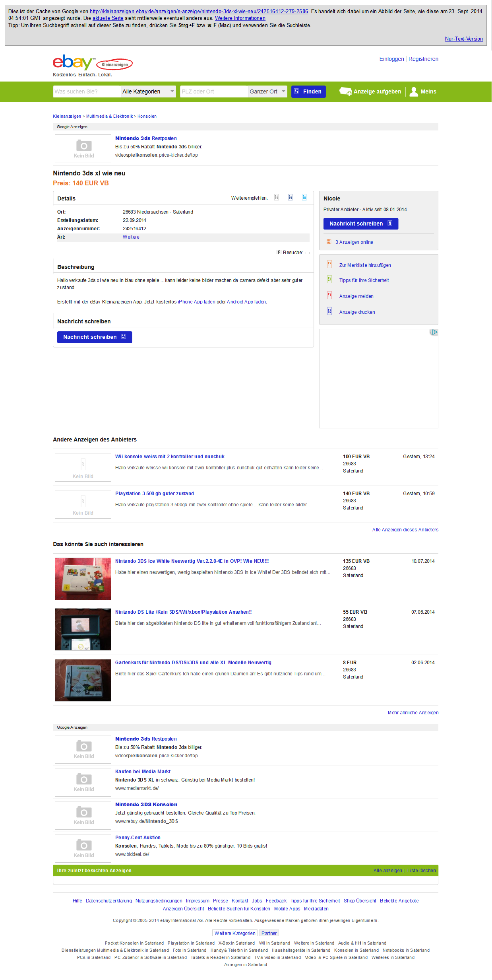Open the Nintendo DS Lite listing thumbnail
The height and width of the screenshot is (980, 492).
(x=83, y=629)
